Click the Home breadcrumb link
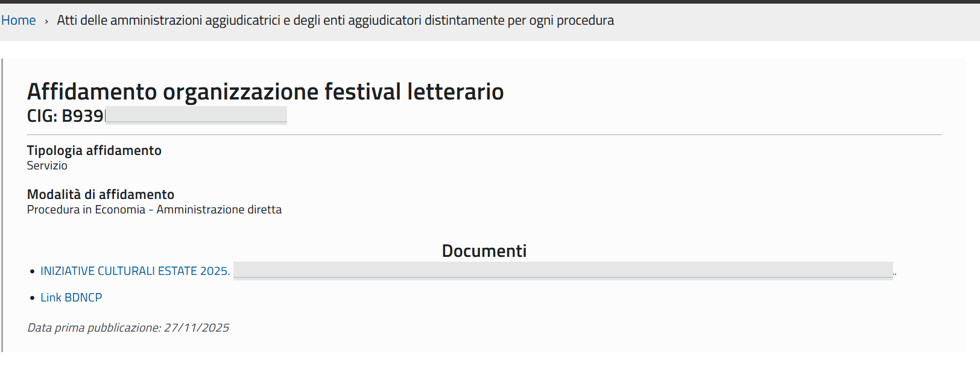The image size is (980, 369). 19,20
